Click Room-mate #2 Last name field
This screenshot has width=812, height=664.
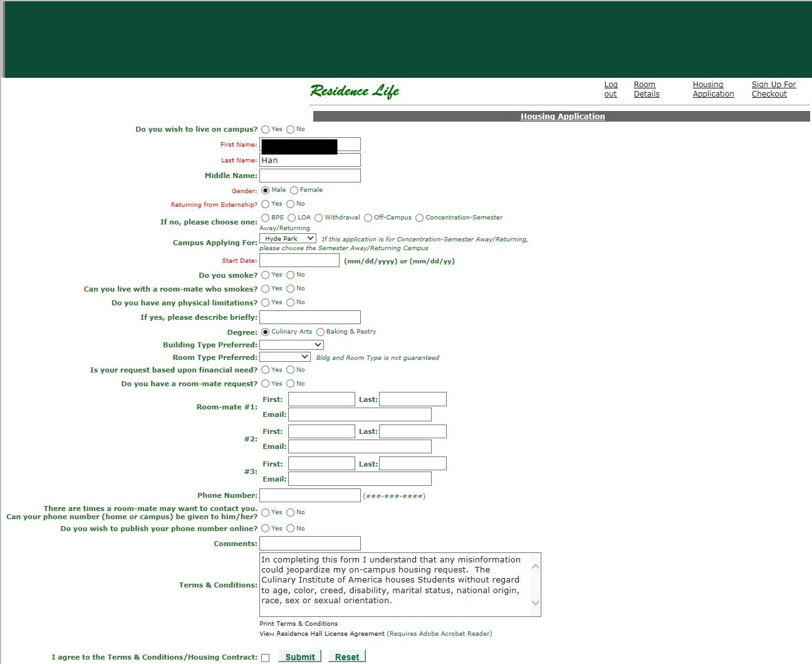point(413,431)
